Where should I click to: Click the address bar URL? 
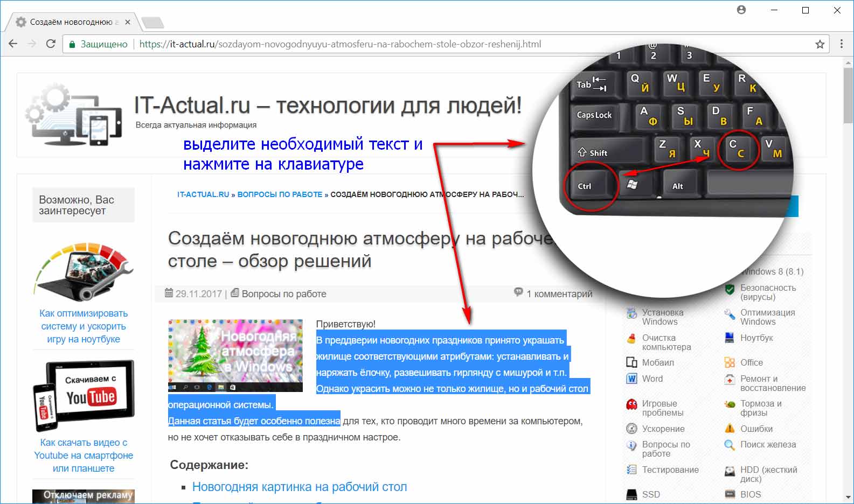point(339,44)
